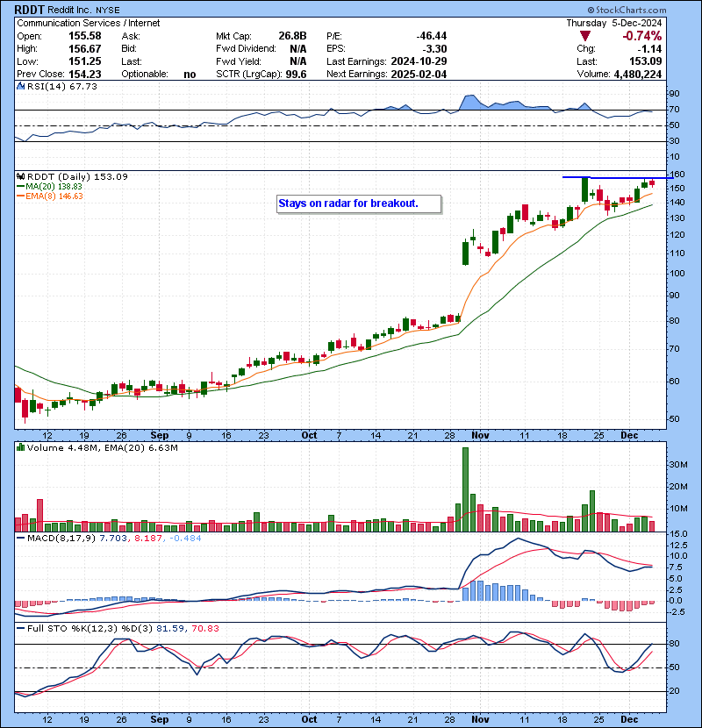Click the MACD(8,17,9) legend label
This screenshot has height=728, width=702.
tap(61, 539)
